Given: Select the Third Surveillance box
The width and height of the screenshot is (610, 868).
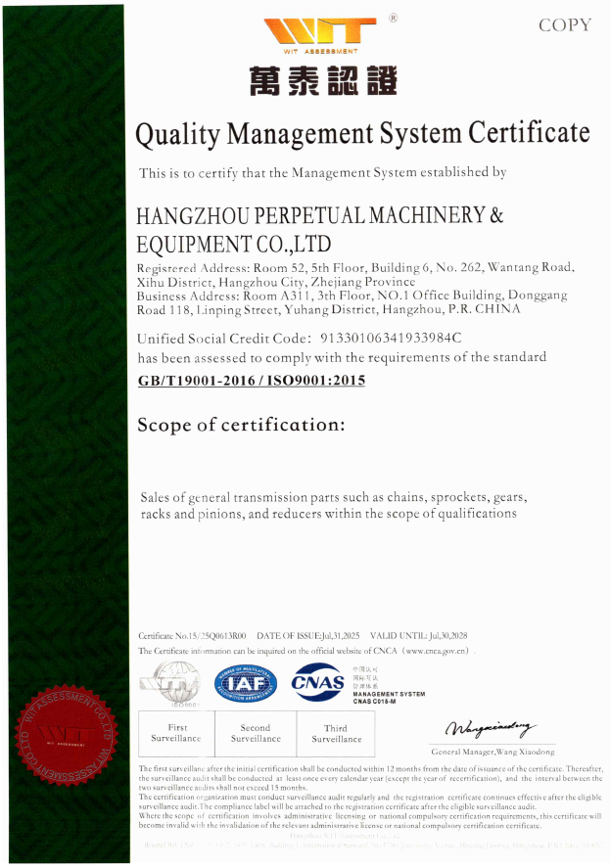Looking at the screenshot, I should (335, 734).
